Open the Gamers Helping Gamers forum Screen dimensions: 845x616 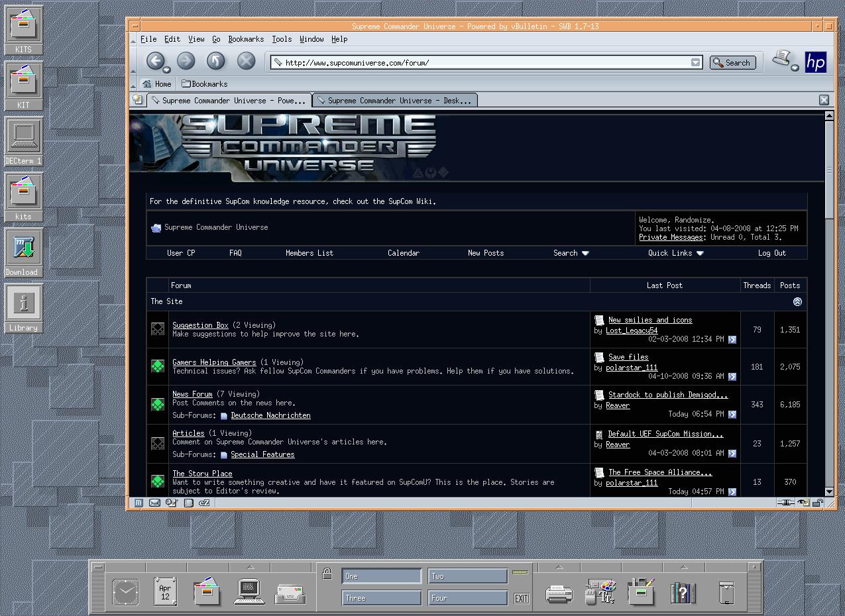click(x=214, y=362)
